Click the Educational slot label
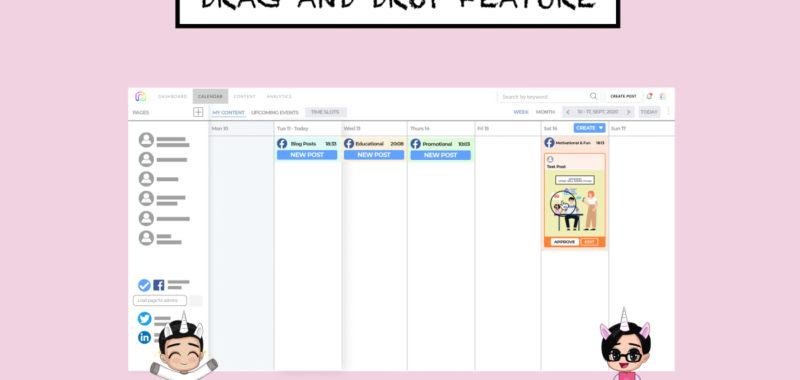Image resolution: width=800 pixels, height=380 pixels. (x=370, y=144)
